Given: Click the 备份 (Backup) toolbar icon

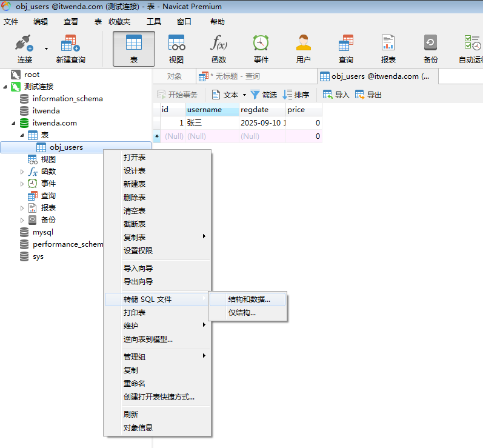Looking at the screenshot, I should pyautogui.click(x=430, y=48).
